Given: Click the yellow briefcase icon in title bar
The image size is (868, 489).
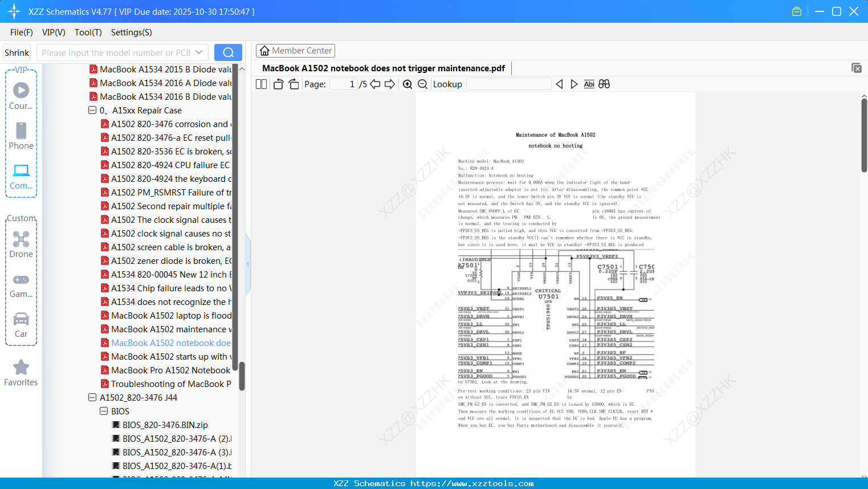Looking at the screenshot, I should coord(797,11).
